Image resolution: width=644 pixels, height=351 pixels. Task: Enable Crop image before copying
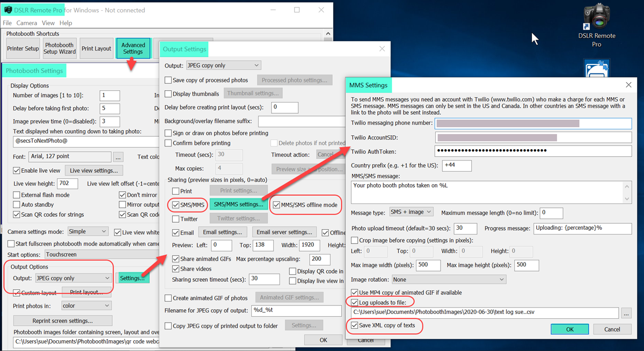point(355,240)
